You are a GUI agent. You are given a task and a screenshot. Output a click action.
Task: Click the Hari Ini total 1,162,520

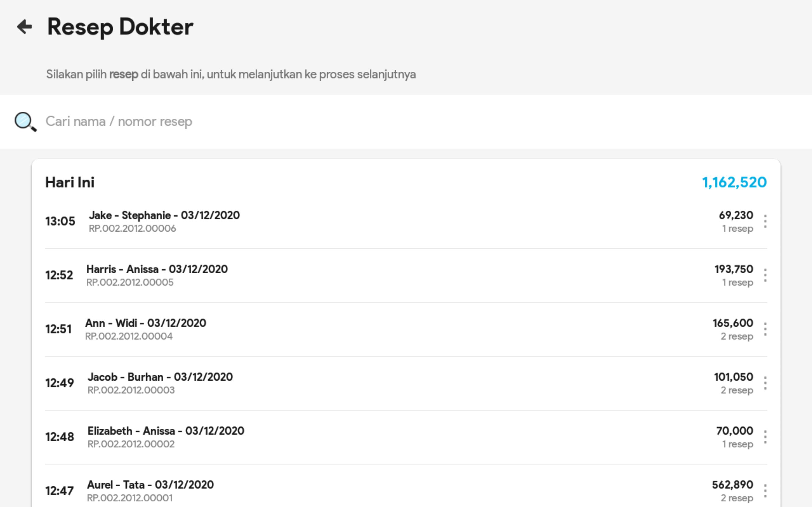pos(734,182)
